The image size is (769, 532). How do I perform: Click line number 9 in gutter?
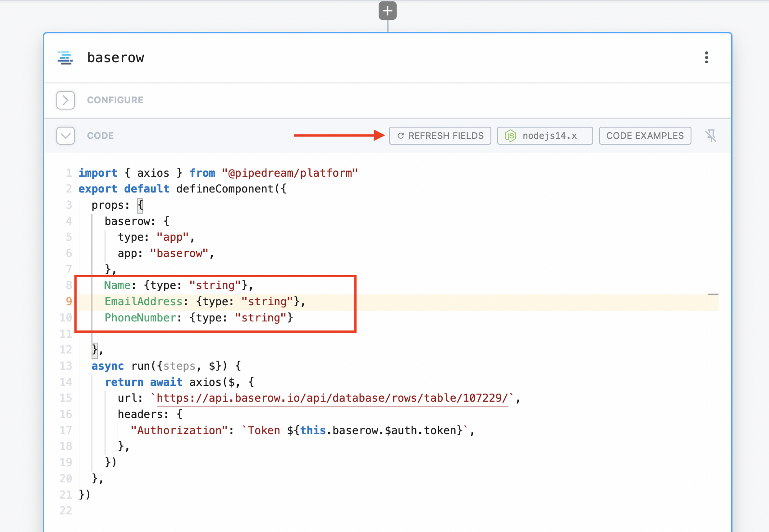pos(69,302)
